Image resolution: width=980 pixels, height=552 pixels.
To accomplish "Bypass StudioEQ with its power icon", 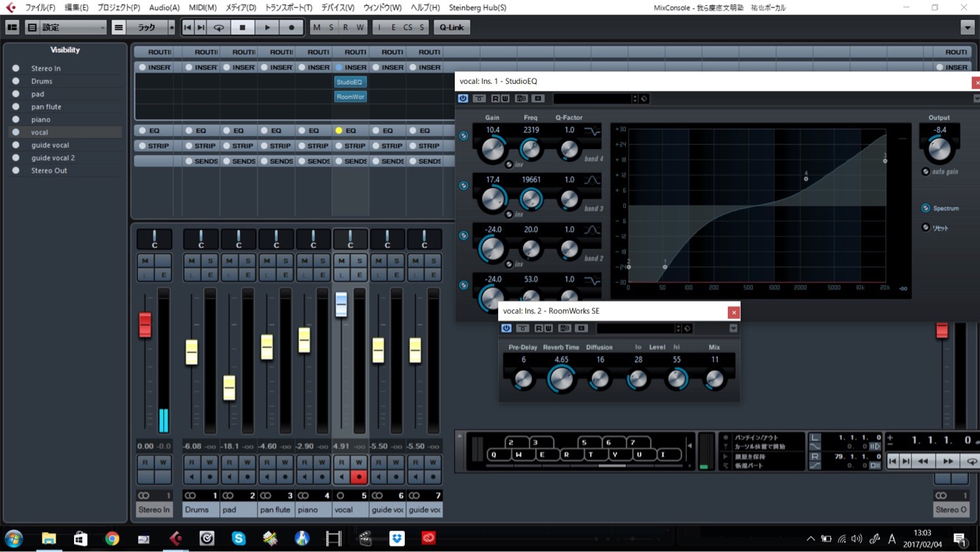I will point(463,98).
